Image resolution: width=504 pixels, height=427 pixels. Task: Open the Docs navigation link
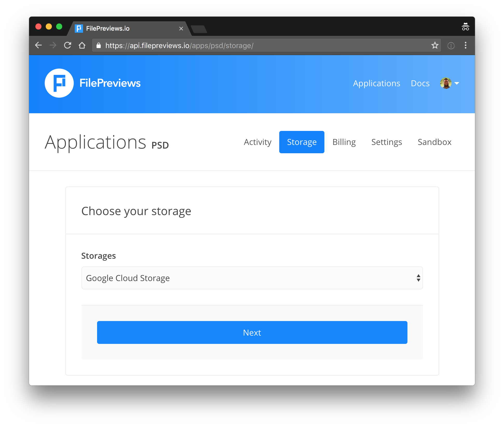click(x=420, y=83)
